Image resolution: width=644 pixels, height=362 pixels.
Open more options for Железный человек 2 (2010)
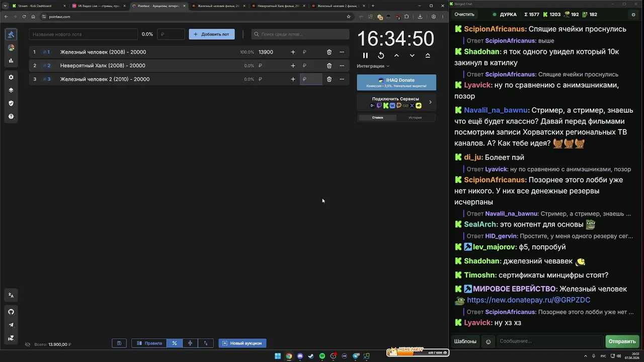pyautogui.click(x=342, y=79)
